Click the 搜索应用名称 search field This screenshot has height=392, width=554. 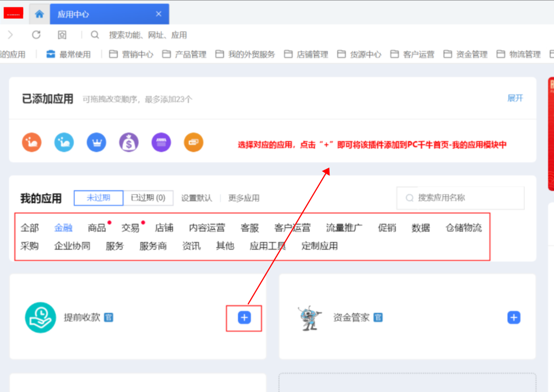[465, 198]
